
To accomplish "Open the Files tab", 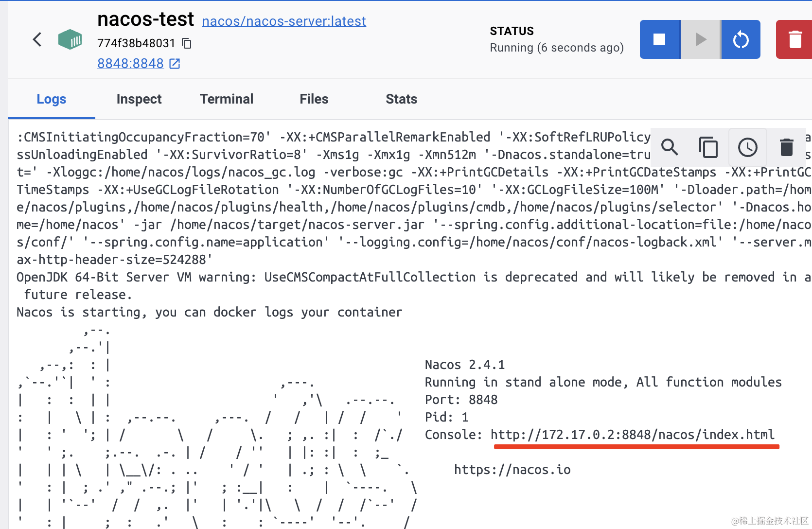I will point(314,99).
